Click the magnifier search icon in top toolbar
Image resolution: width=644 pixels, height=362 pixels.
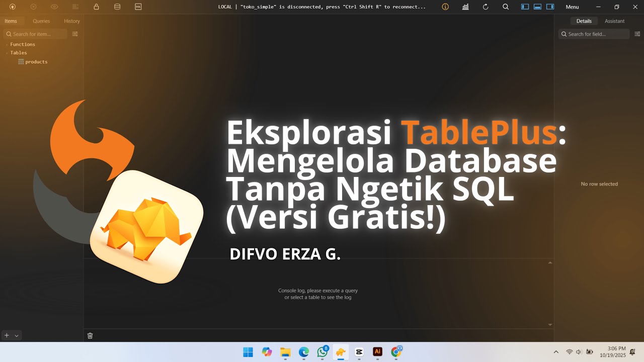pos(506,7)
